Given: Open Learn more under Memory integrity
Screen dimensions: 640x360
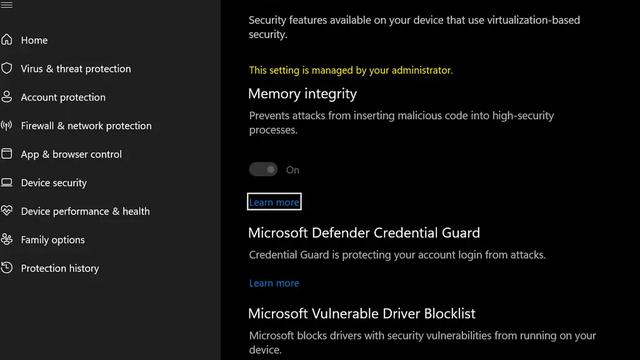Looking at the screenshot, I should tap(274, 202).
